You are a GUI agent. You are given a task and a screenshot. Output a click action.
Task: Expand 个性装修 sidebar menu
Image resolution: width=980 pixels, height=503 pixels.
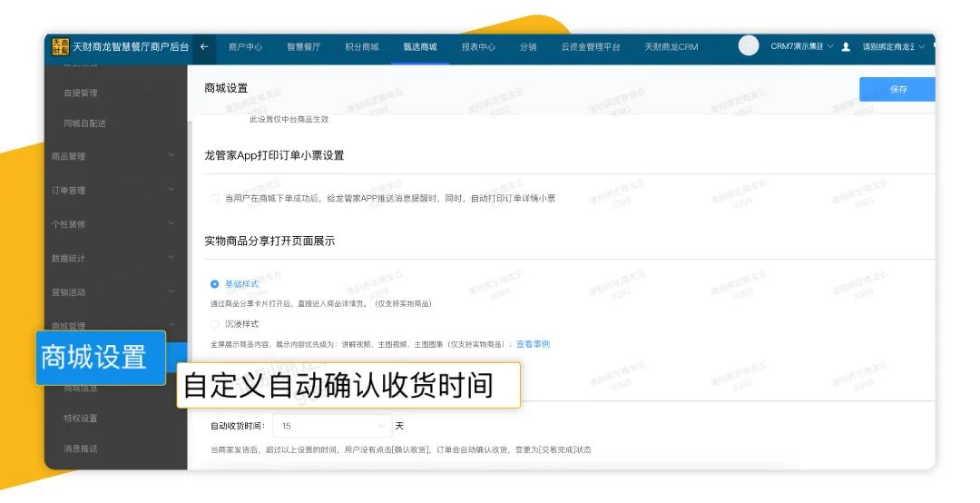point(113,224)
